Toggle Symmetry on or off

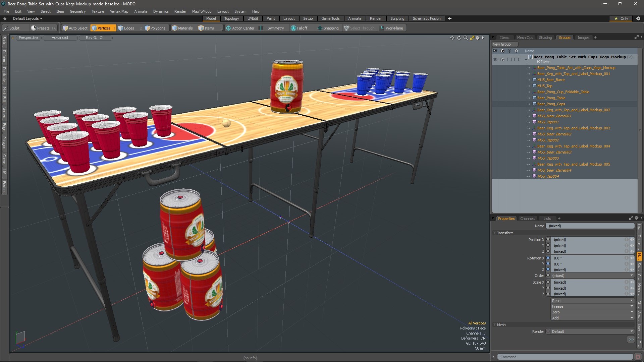[272, 28]
